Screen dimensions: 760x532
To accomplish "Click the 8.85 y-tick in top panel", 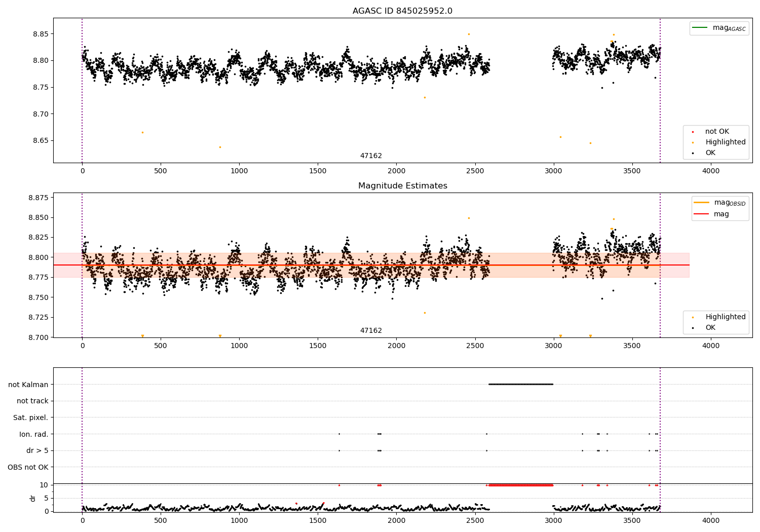I will [x=41, y=34].
